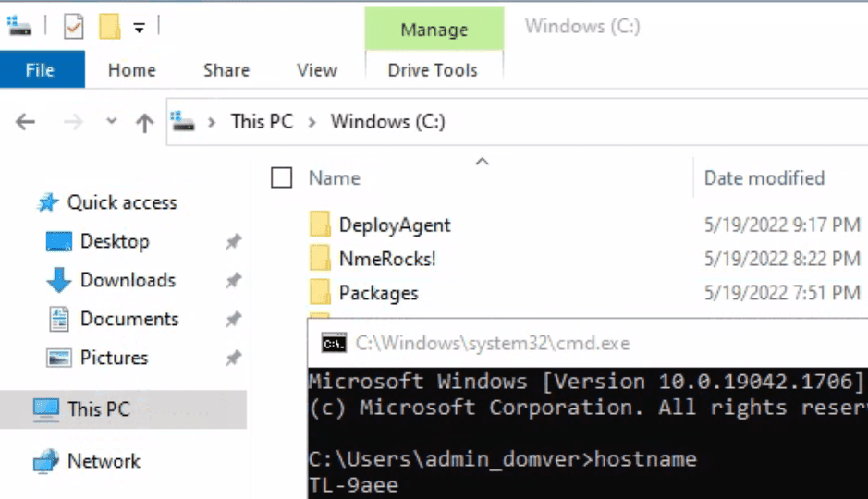Sort by the Date modified column header
The image size is (868, 499).
pos(764,177)
